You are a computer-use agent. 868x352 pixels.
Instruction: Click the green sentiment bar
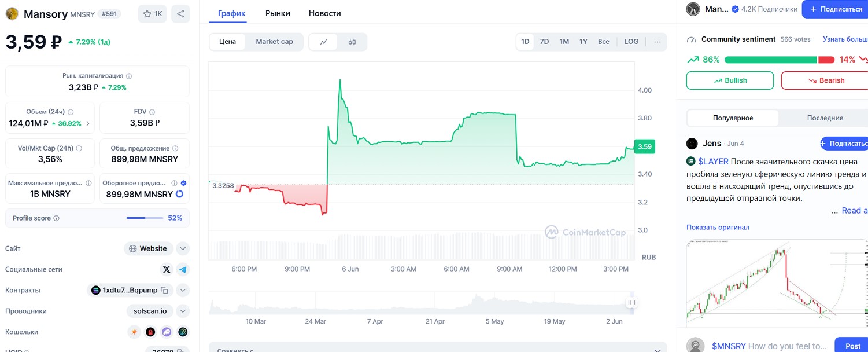click(770, 60)
